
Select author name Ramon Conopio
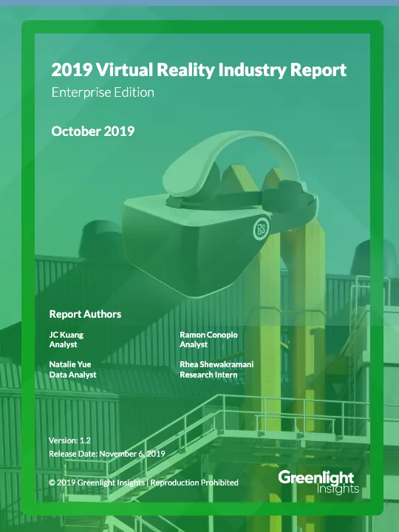pyautogui.click(x=208, y=335)
